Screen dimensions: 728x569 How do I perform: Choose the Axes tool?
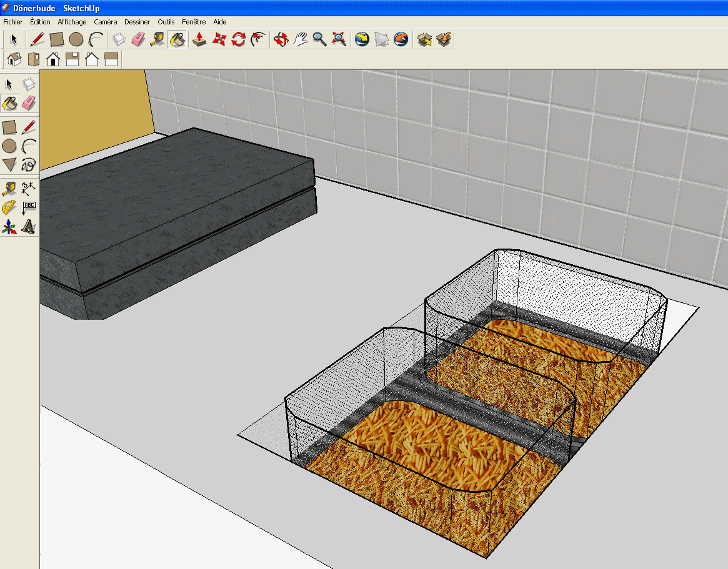pos(9,227)
